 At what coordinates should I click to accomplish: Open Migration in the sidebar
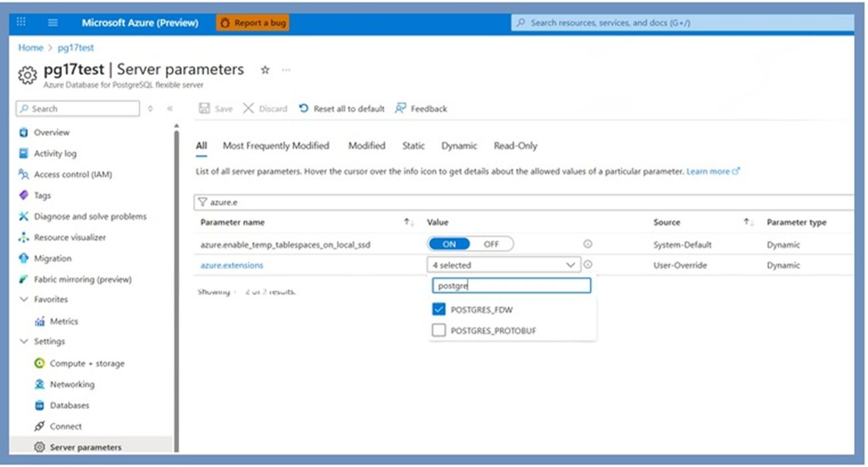coord(53,258)
